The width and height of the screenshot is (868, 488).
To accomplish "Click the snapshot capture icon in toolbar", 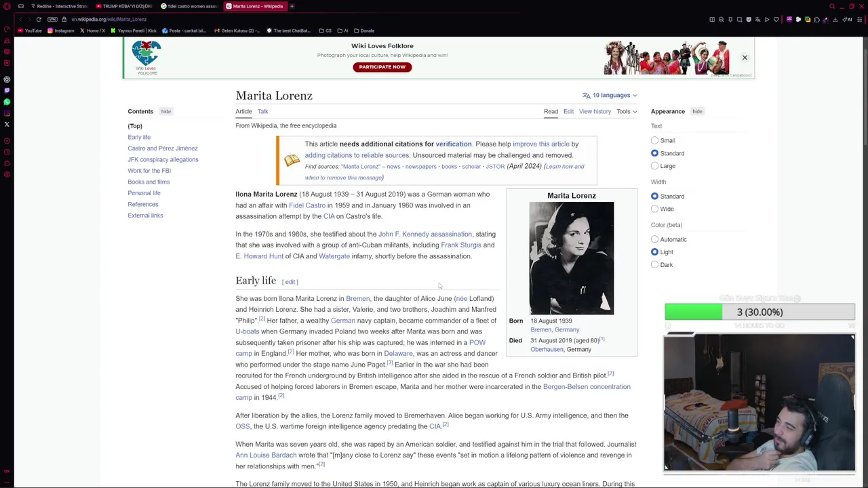I will pyautogui.click(x=739, y=20).
